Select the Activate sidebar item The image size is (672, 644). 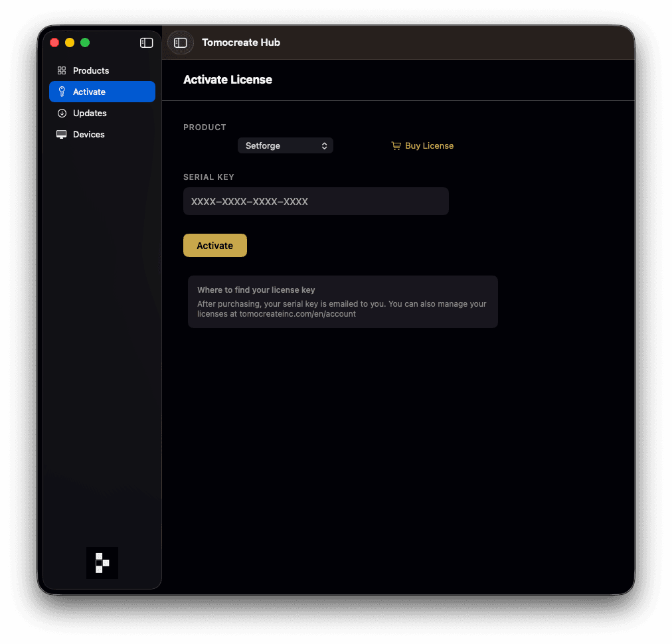tap(102, 92)
